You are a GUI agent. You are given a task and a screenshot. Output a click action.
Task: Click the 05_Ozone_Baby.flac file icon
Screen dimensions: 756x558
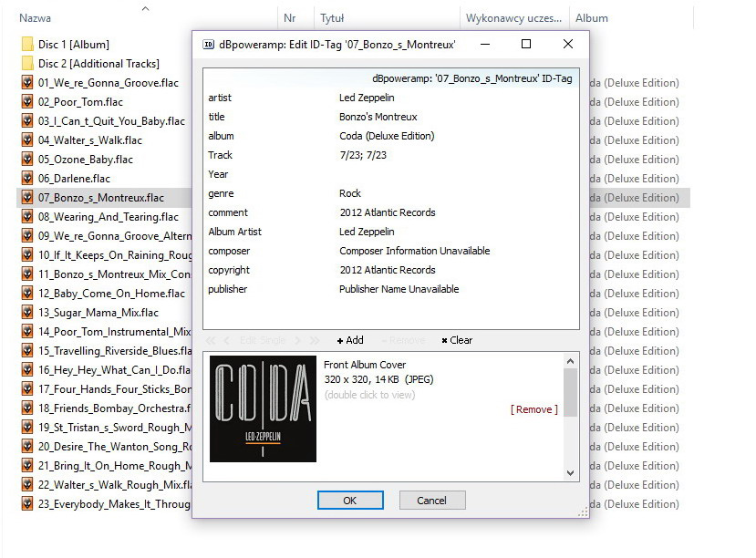coord(27,160)
